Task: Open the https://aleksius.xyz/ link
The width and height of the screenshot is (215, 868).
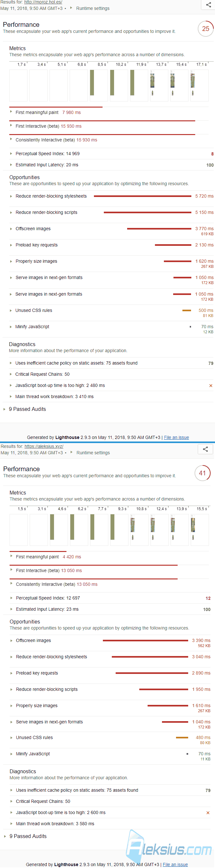Action: pos(44,446)
